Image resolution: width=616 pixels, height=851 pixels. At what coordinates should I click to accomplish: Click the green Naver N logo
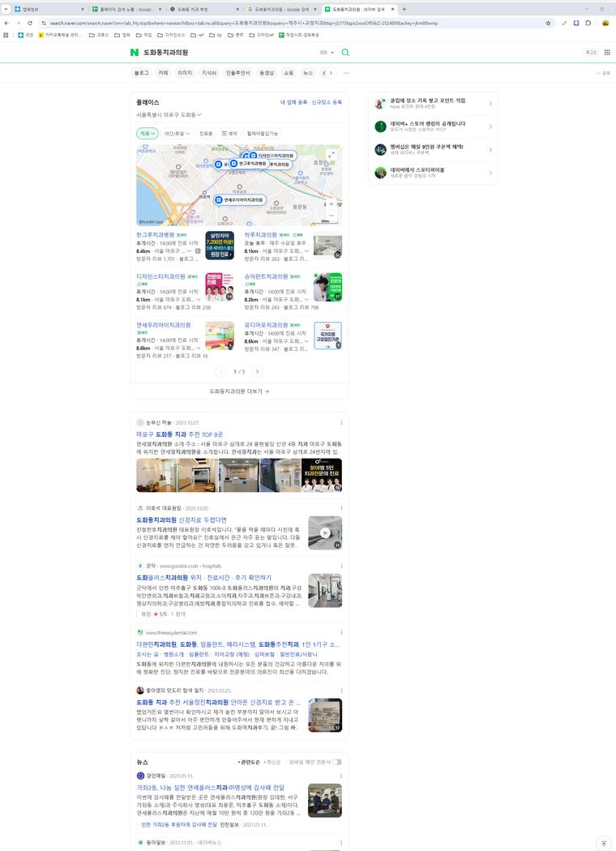pos(134,52)
